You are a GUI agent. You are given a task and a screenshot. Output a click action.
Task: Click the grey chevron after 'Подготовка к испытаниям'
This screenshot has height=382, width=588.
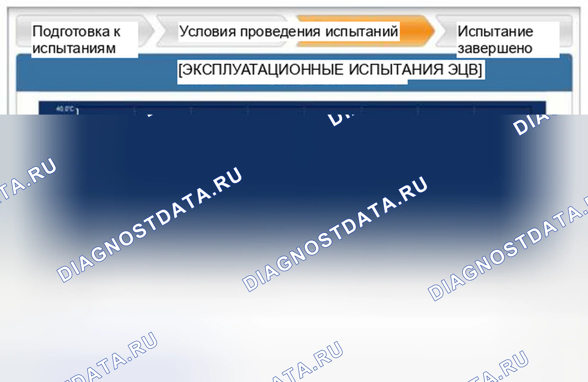click(x=147, y=31)
